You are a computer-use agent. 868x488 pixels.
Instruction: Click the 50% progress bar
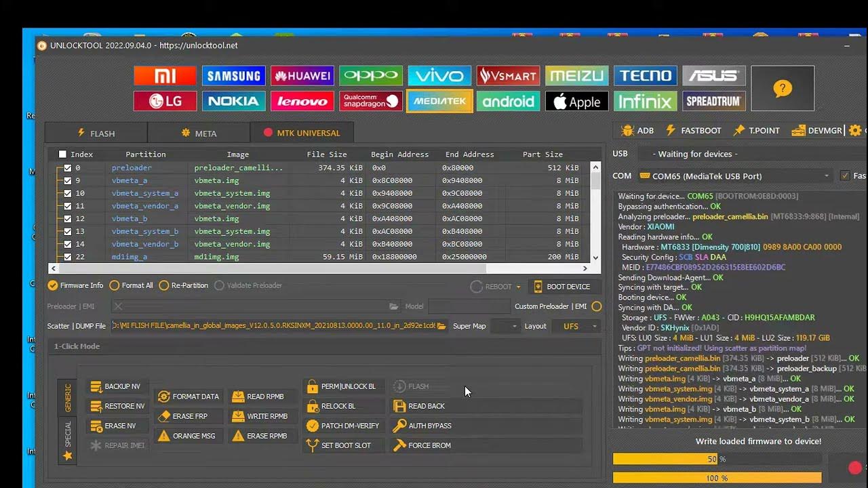717,459
